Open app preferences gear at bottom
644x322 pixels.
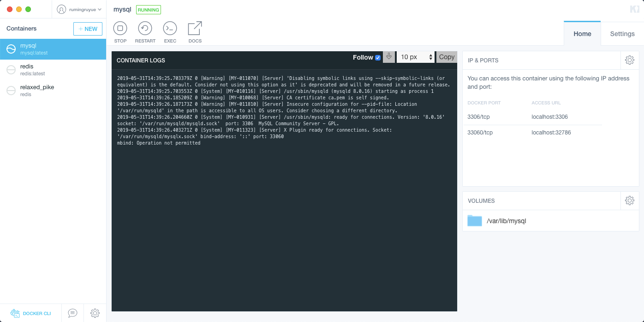point(95,313)
